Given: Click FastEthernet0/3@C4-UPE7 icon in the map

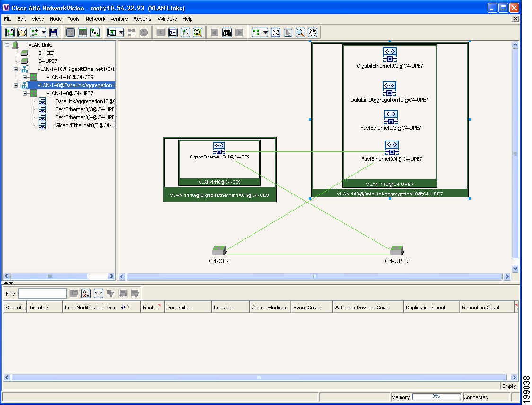Looking at the screenshot, I should [x=391, y=117].
